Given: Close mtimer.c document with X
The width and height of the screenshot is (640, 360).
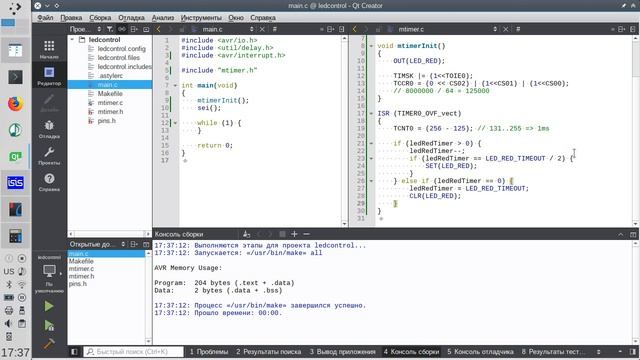Looking at the screenshot, I should [505, 29].
